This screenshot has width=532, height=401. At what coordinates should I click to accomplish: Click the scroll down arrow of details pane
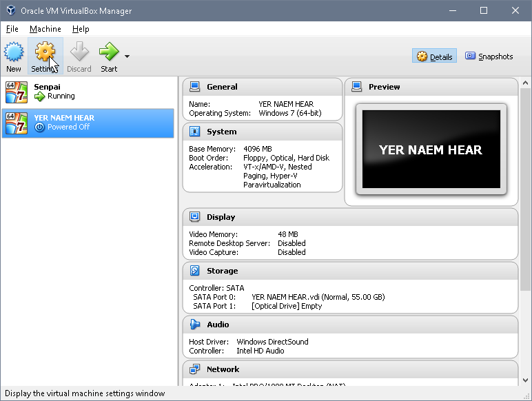(x=525, y=380)
